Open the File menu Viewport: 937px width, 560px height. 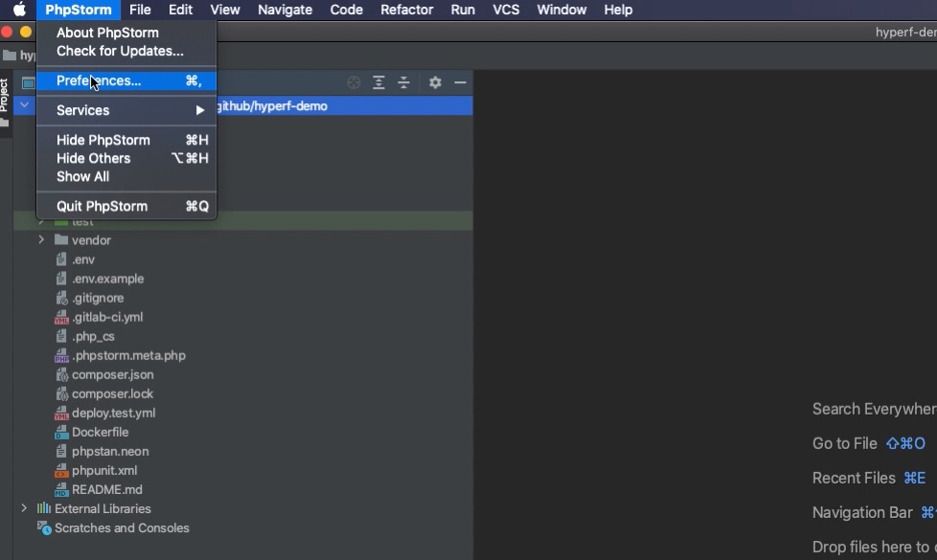point(140,10)
